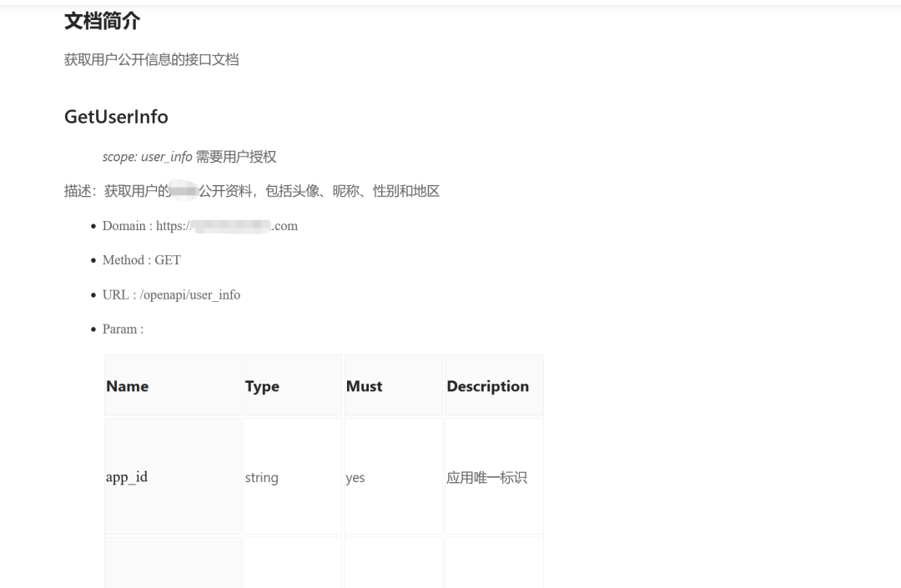Click the Domain list item
Image resolution: width=901 pixels, height=588 pixels.
200,226
